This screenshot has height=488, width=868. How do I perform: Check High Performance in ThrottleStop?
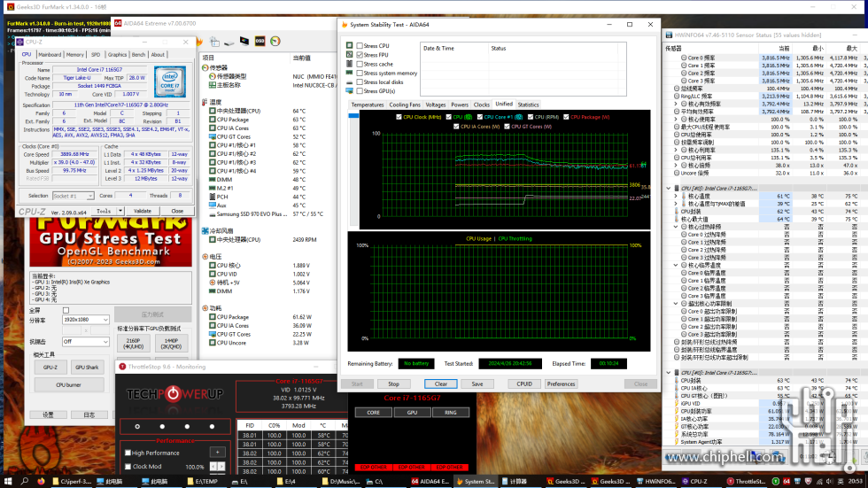pyautogui.click(x=128, y=453)
